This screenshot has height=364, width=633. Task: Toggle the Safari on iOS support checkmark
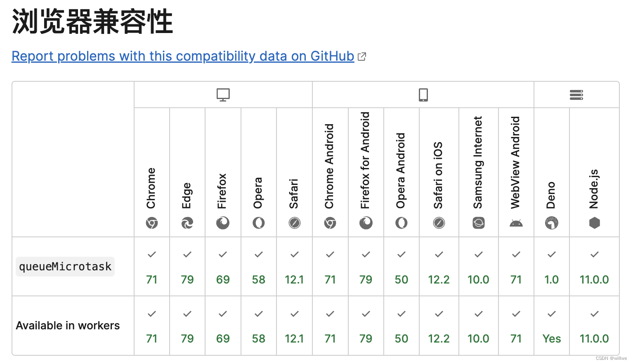[x=439, y=254]
